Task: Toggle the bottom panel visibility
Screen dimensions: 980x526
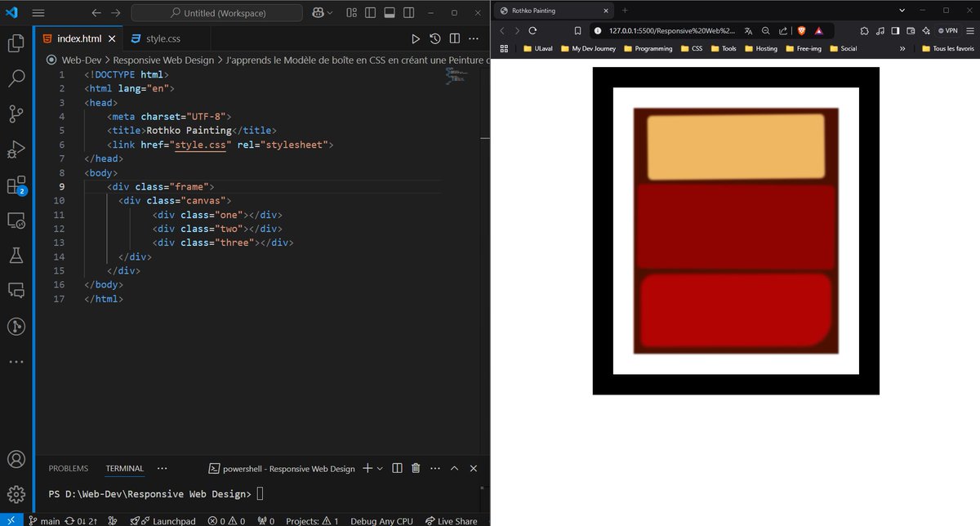Action: point(389,13)
